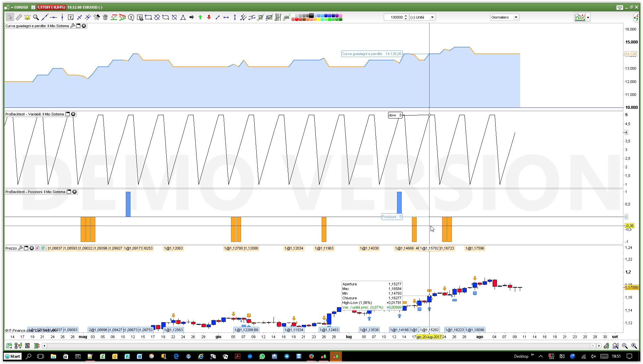Select the rectangle drawing tool
The image size is (643, 364).
coord(148,17)
